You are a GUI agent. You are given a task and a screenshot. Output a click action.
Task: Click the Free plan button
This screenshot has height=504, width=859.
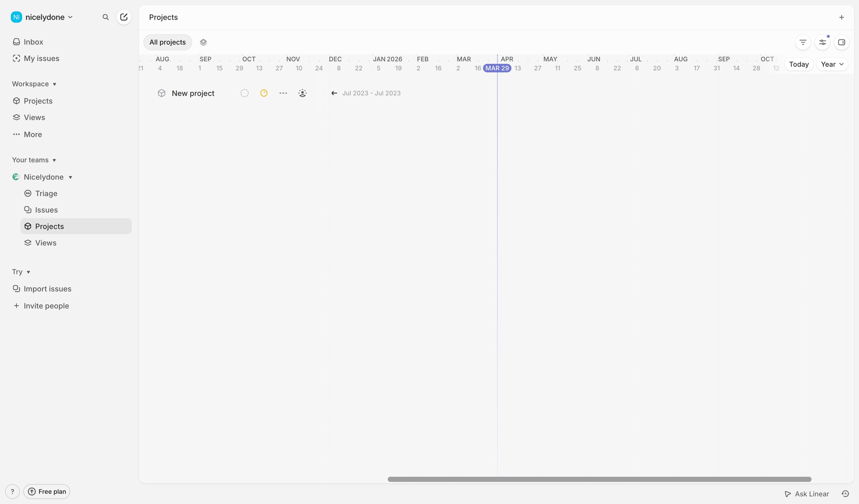[47, 491]
